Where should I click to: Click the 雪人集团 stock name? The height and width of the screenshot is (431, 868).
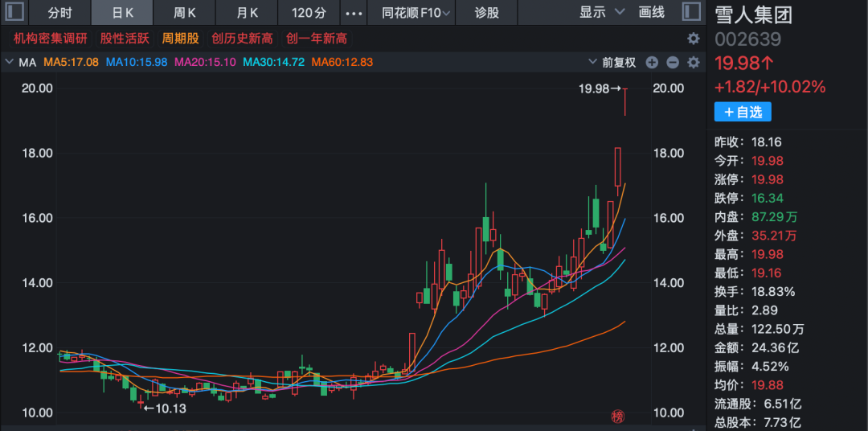pos(753,14)
